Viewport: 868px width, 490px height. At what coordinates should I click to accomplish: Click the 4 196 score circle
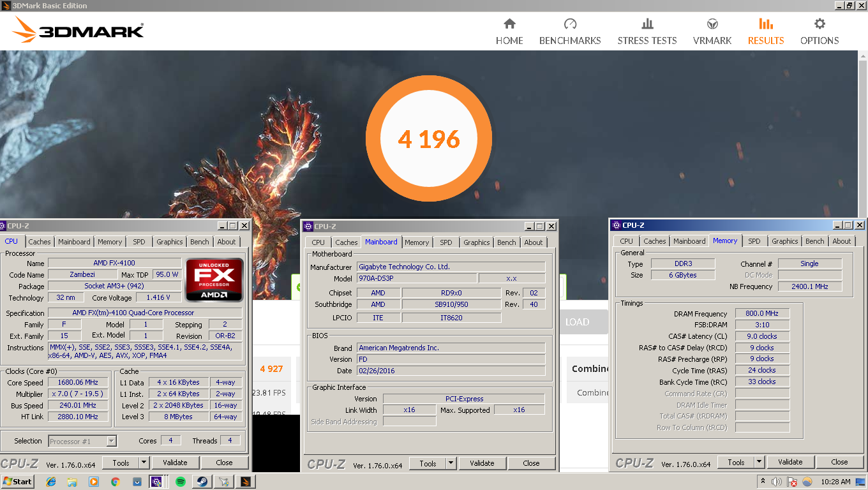[429, 139]
